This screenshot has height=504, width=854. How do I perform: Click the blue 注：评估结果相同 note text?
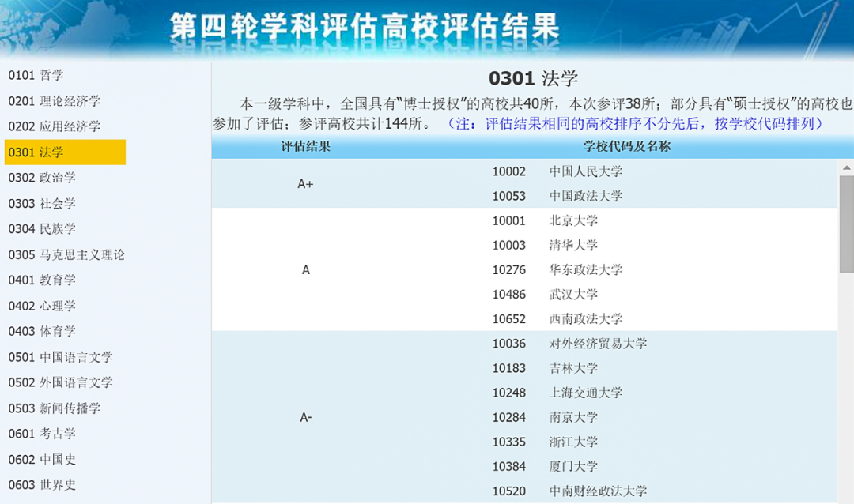coord(634,123)
